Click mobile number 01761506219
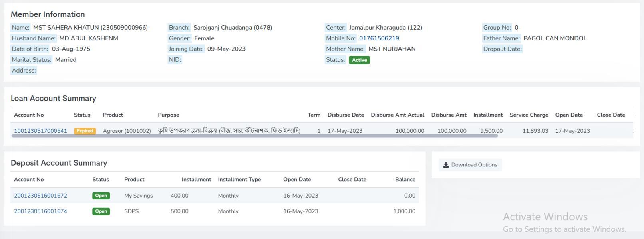The height and width of the screenshot is (239, 644). click(379, 38)
